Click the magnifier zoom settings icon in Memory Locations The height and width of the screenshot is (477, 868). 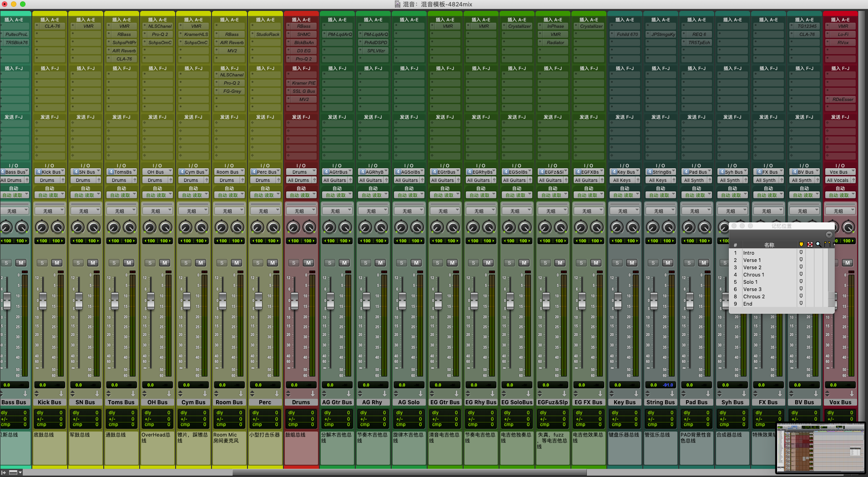818,245
